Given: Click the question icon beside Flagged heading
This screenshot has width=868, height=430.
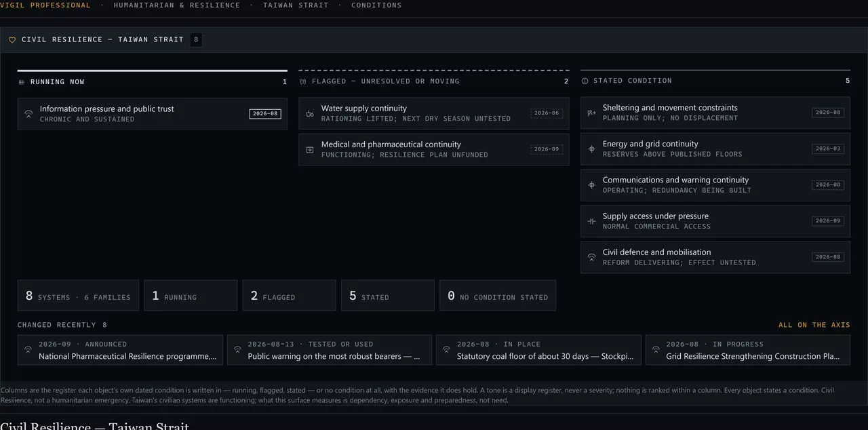Looking at the screenshot, I should click(303, 81).
